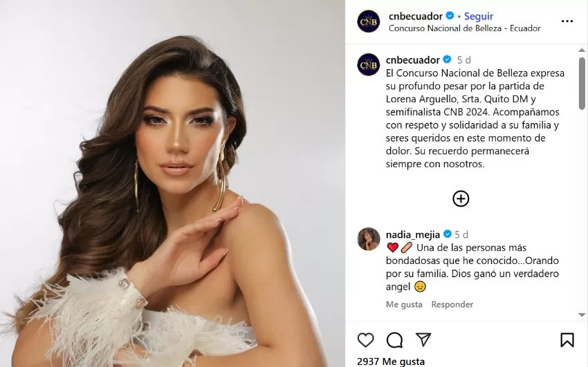Click the scrollbar down arrow in comments
The image size is (588, 367).
(582, 315)
